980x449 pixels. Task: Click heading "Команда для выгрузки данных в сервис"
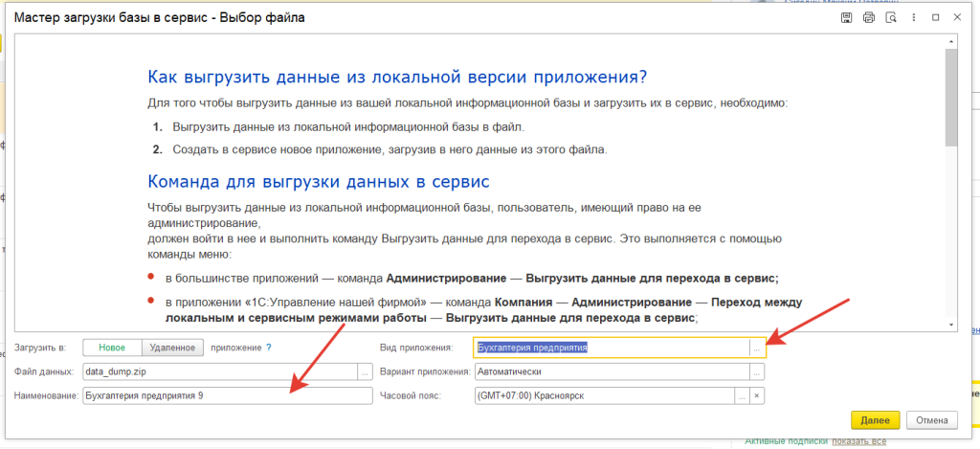[x=318, y=181]
